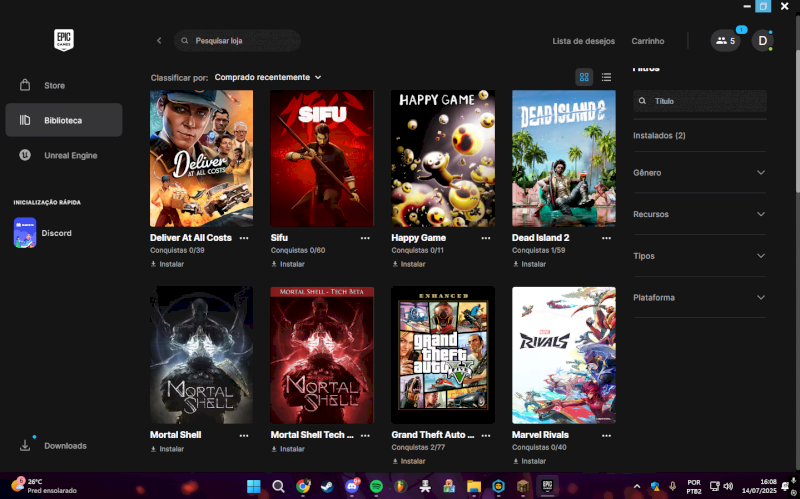The height and width of the screenshot is (499, 800).
Task: Click the Epic Games logo icon
Action: 64,40
